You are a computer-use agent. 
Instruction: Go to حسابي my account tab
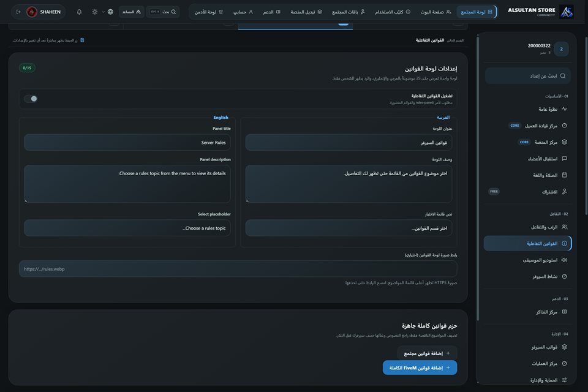(243, 12)
